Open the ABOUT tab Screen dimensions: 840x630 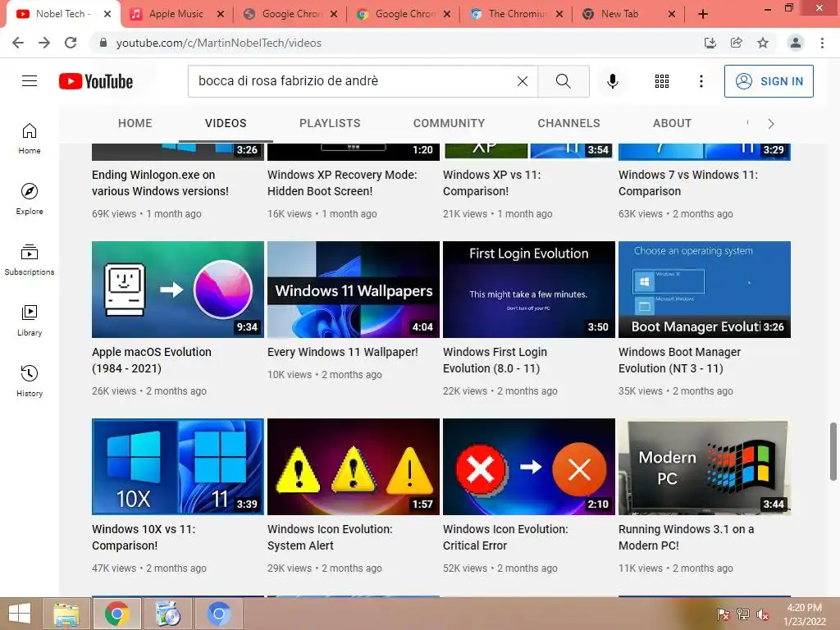[673, 123]
